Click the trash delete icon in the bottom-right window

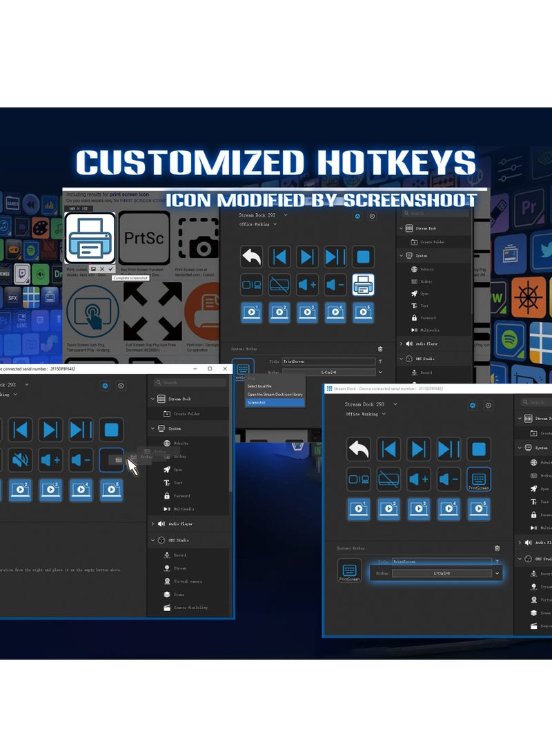pyautogui.click(x=497, y=548)
